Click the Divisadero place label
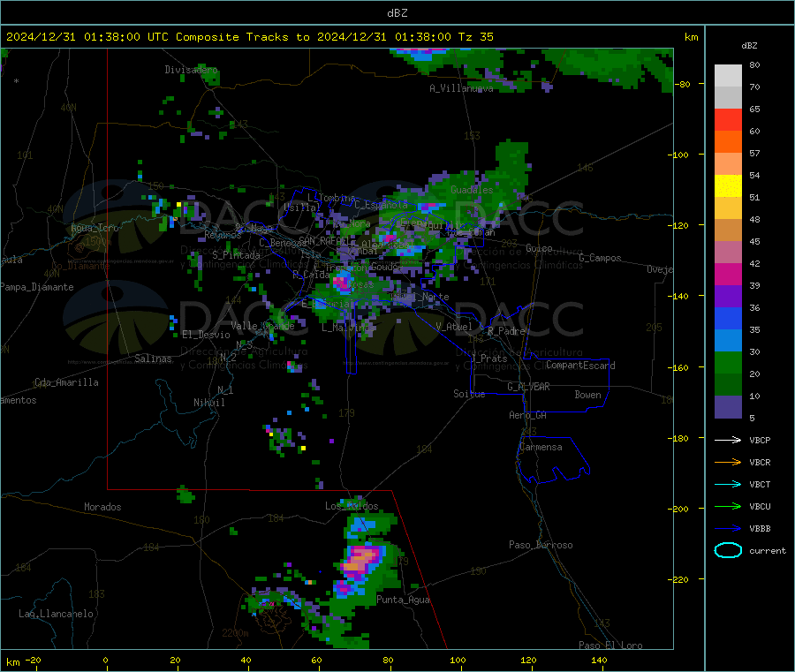Image resolution: width=795 pixels, height=672 pixels. (191, 70)
